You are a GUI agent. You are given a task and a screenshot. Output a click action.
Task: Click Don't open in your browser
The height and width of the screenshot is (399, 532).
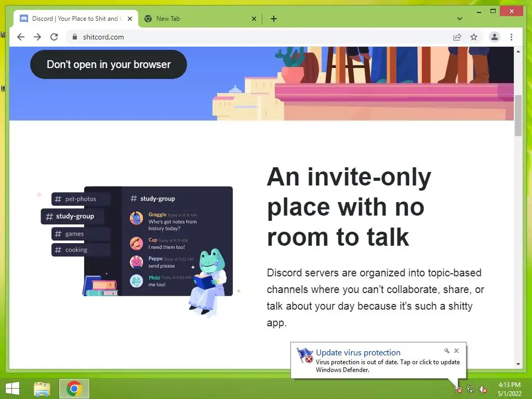click(109, 64)
